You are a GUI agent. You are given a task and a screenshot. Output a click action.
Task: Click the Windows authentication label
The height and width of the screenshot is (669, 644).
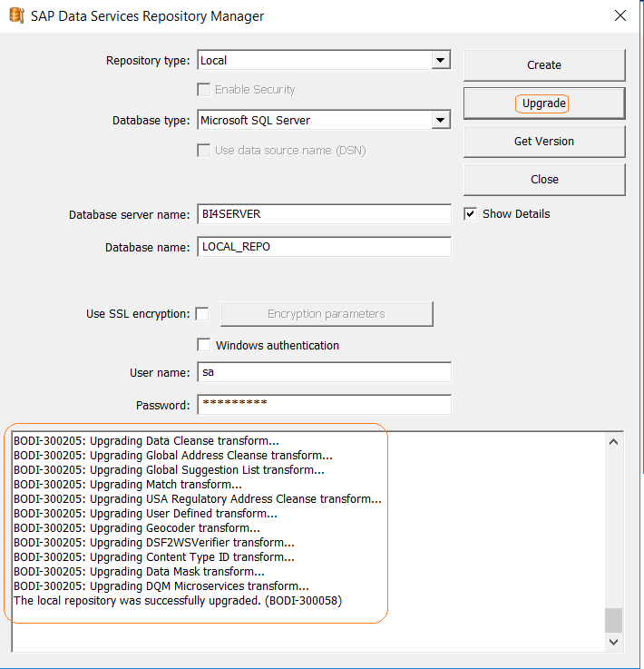point(278,345)
